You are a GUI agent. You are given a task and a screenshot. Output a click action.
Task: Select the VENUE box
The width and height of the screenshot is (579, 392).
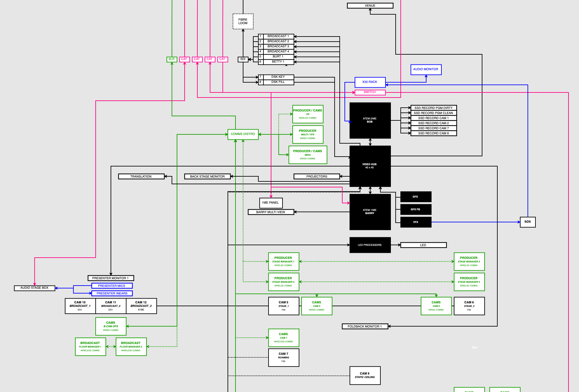coord(370,6)
